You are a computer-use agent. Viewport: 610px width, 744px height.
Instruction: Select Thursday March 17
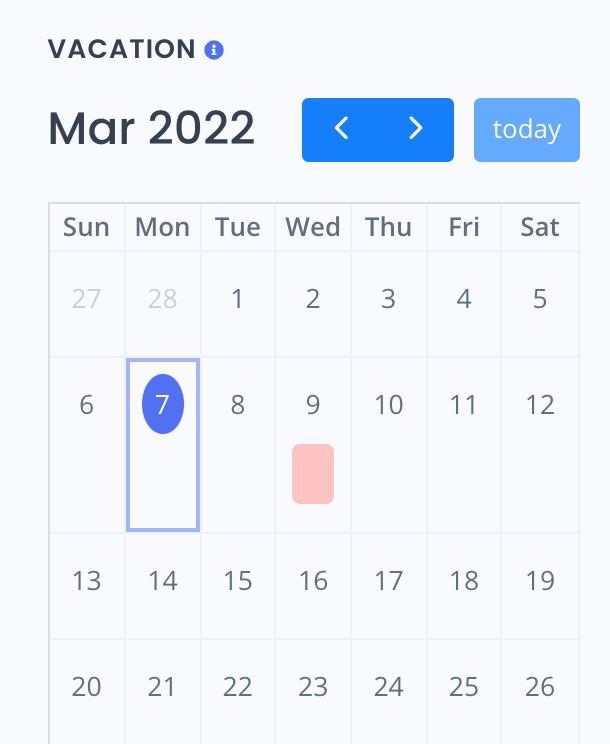pyautogui.click(x=388, y=581)
